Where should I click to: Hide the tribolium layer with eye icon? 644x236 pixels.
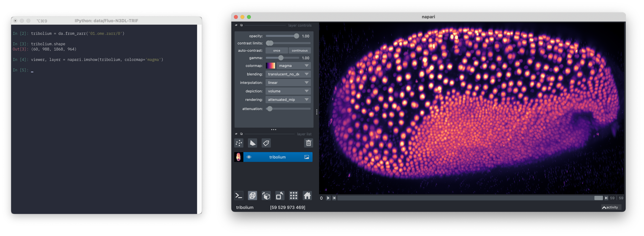click(x=249, y=157)
